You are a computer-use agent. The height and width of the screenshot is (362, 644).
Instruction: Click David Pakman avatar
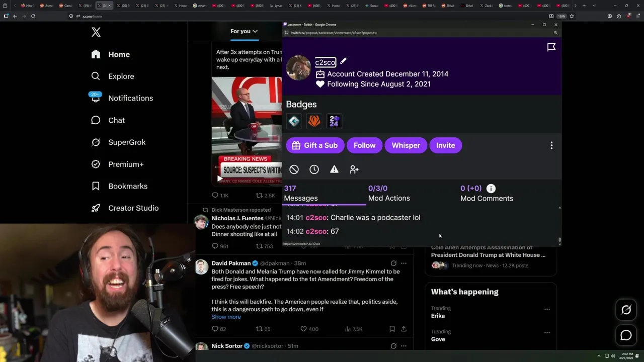click(x=201, y=267)
